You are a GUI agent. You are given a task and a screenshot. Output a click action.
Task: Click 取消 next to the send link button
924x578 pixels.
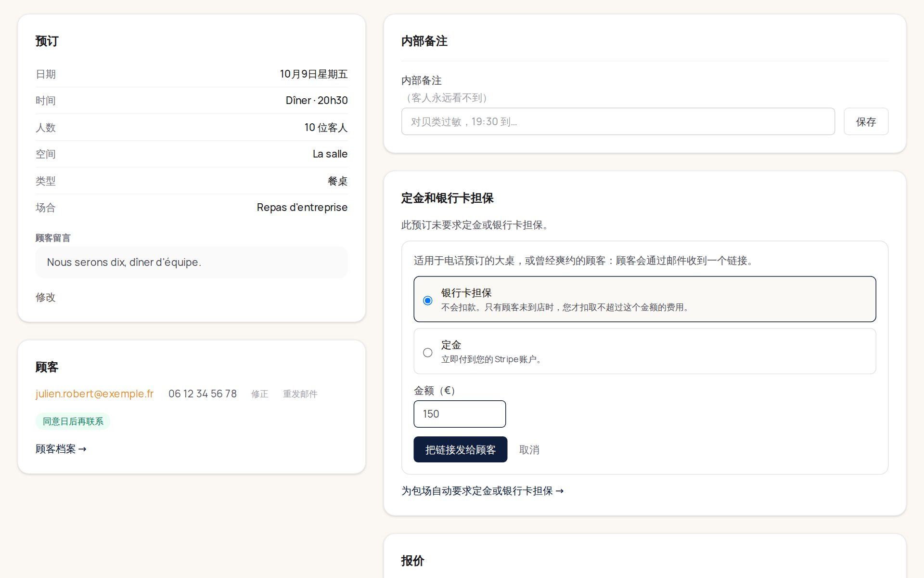click(x=529, y=449)
